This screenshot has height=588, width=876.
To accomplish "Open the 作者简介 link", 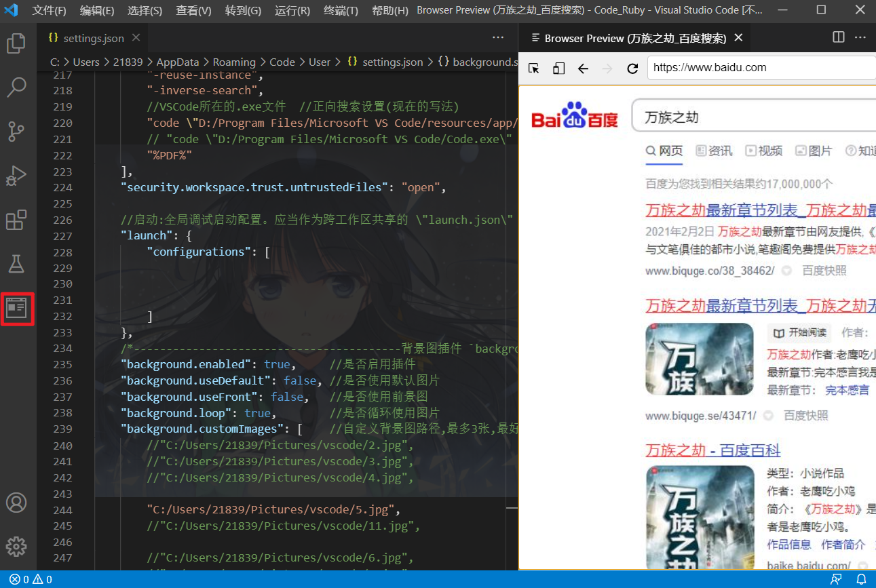I will 843,544.
